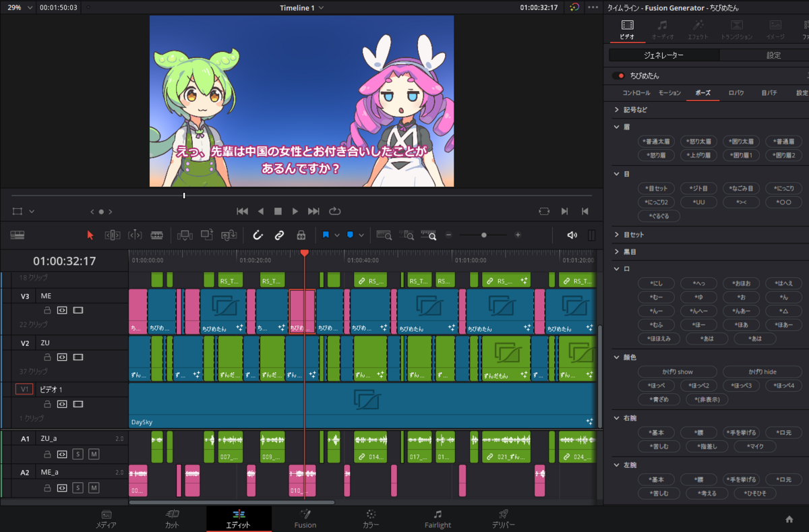This screenshot has width=809, height=532.
Task: Open the カラー page tab
Action: pyautogui.click(x=371, y=519)
